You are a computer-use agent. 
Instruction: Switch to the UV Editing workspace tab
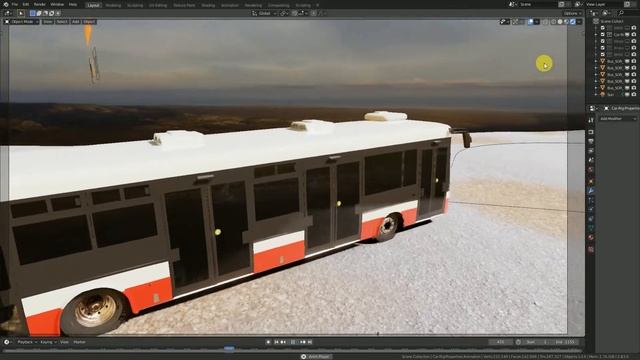(158, 5)
